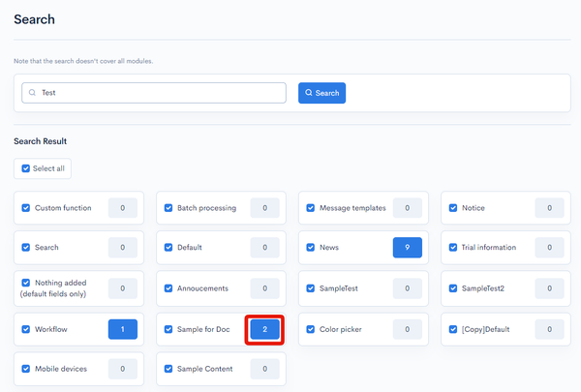The width and height of the screenshot is (581, 392).
Task: Click the Search Result heading
Action: coord(40,141)
